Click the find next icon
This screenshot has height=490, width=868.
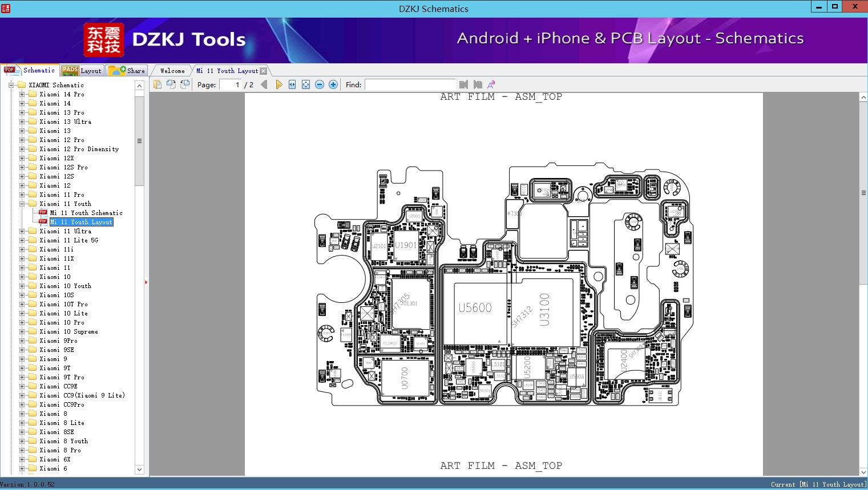pyautogui.click(x=478, y=84)
